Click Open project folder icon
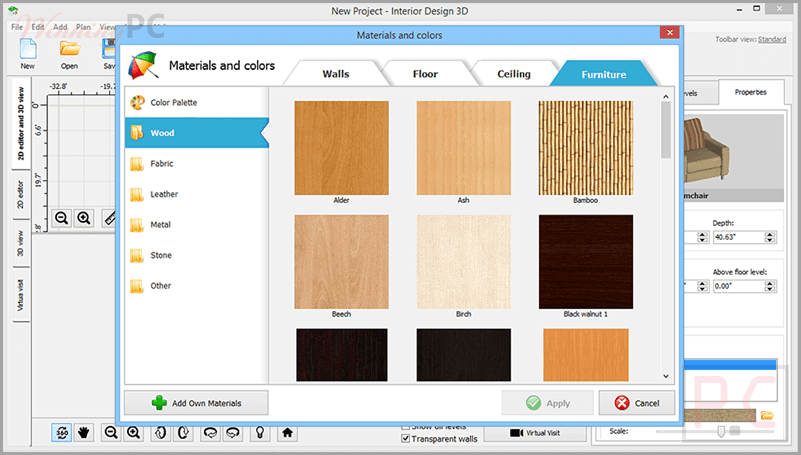Screen dimensions: 801x455 (x=69, y=49)
